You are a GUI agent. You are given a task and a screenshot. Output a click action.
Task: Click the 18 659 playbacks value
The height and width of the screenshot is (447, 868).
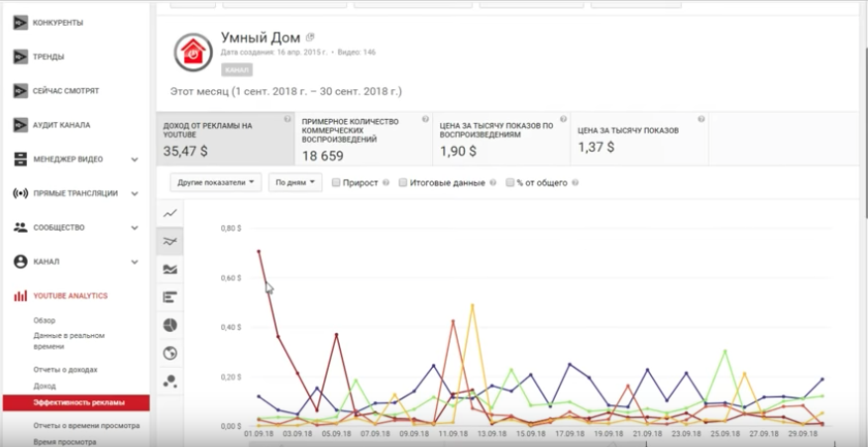click(x=323, y=157)
